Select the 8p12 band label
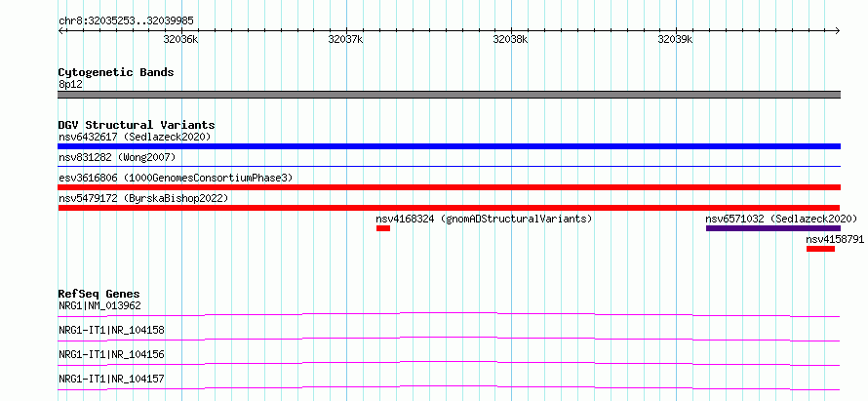 coord(71,85)
